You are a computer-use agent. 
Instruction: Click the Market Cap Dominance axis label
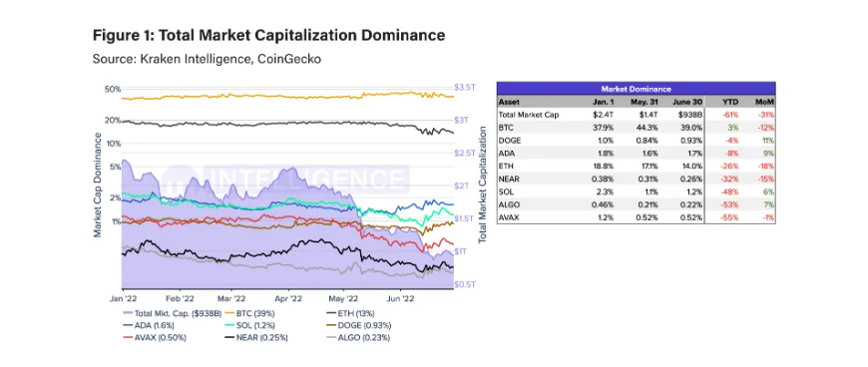pos(98,184)
